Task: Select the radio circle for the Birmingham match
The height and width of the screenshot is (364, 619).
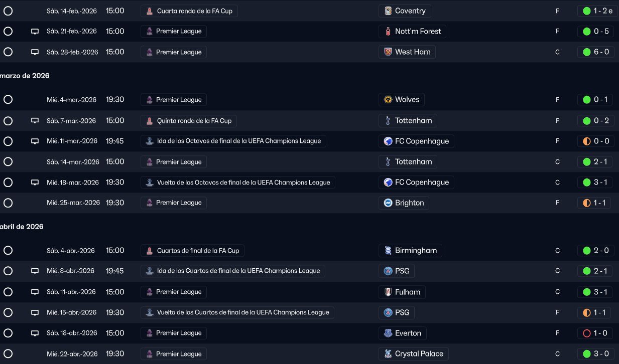Action: click(8, 251)
